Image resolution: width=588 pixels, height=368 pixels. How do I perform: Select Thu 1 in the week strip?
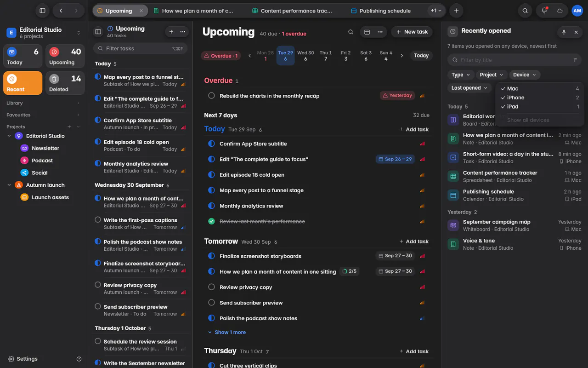tap(326, 56)
